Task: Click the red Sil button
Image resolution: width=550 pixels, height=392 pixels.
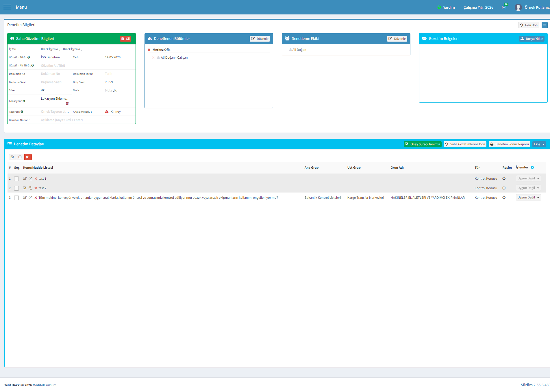Action: pyautogui.click(x=125, y=39)
